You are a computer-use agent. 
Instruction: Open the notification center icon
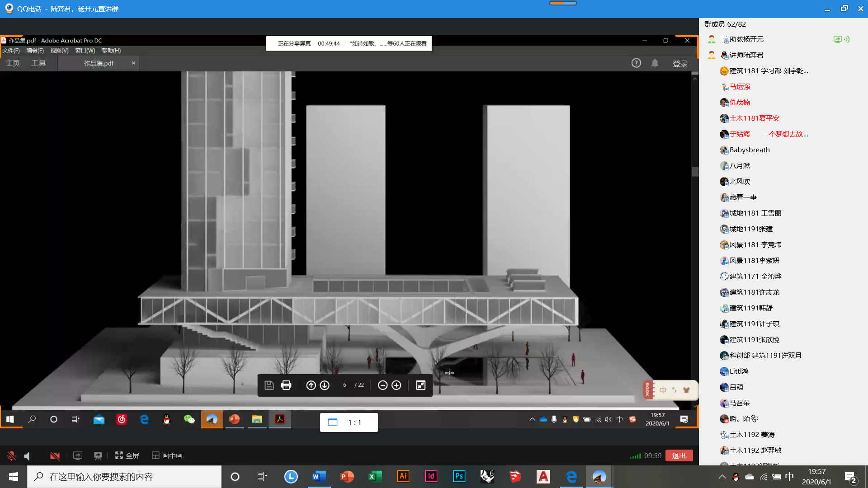click(x=850, y=477)
